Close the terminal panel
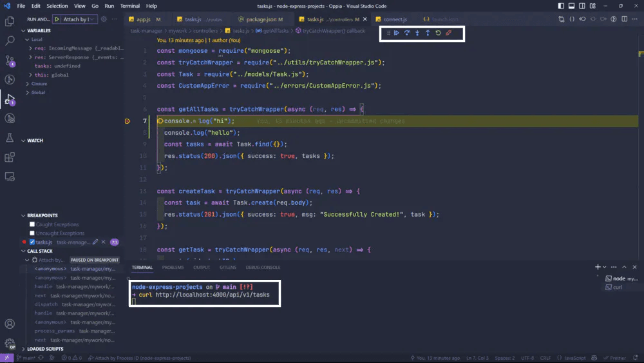Viewport: 644px width, 363px height. (x=634, y=267)
